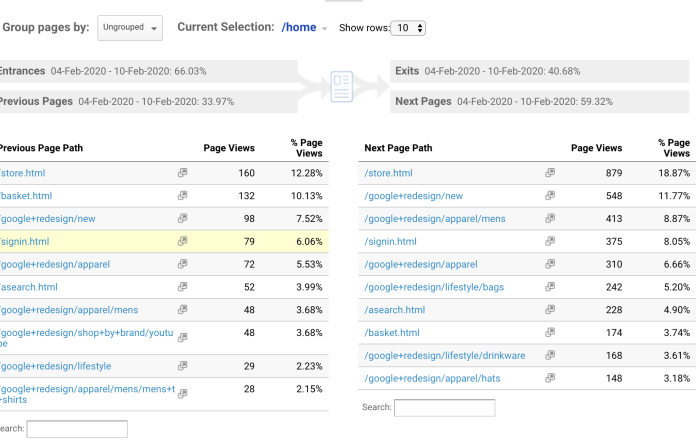Select the Previous Pages 33.97% bar

pos(149,101)
